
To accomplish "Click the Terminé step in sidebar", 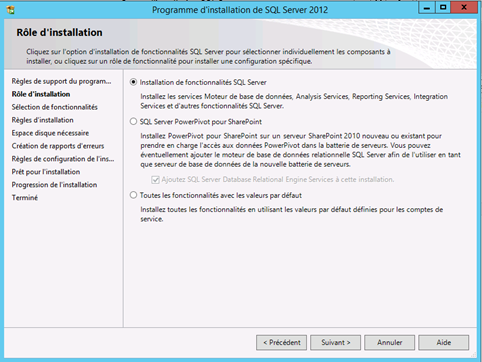I will 25,198.
